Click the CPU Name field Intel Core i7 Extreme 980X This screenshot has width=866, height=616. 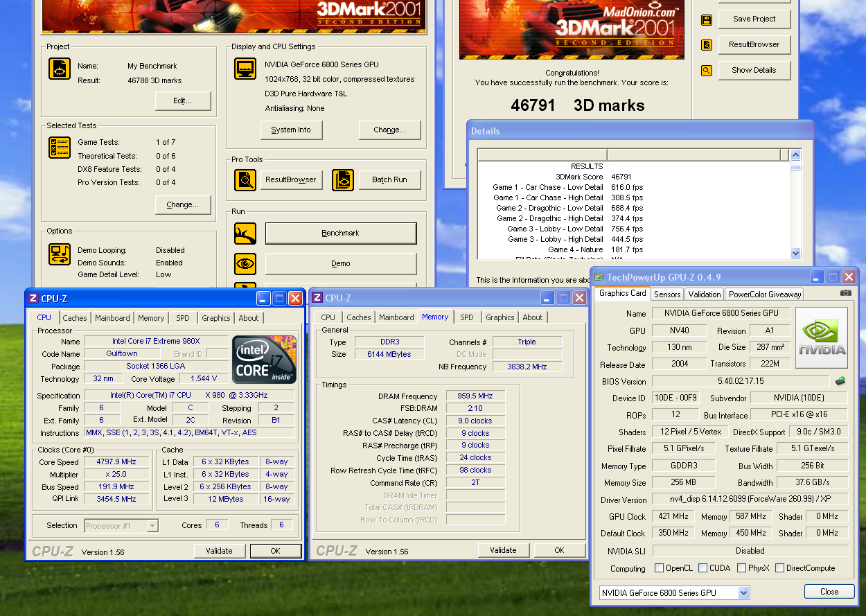pyautogui.click(x=156, y=341)
